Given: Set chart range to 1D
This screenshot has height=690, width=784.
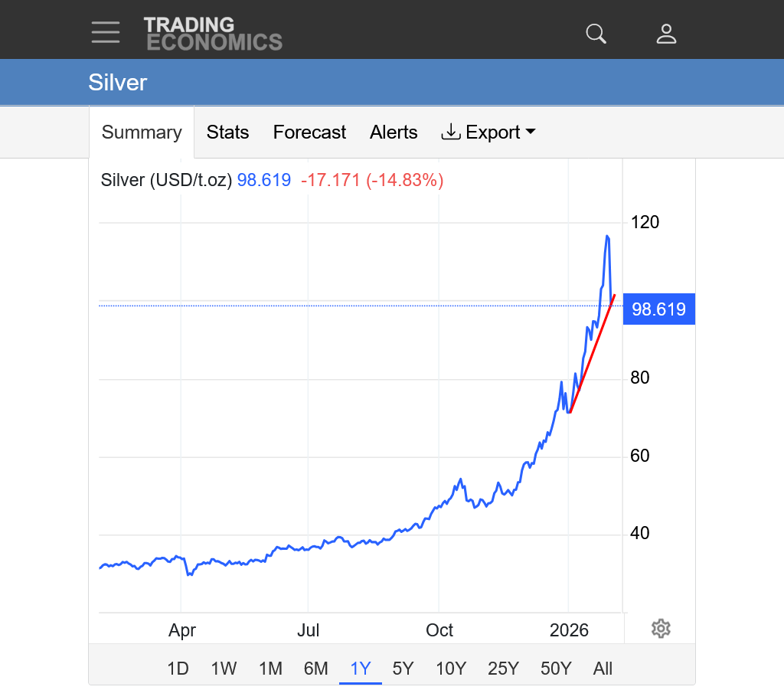Looking at the screenshot, I should click(178, 669).
